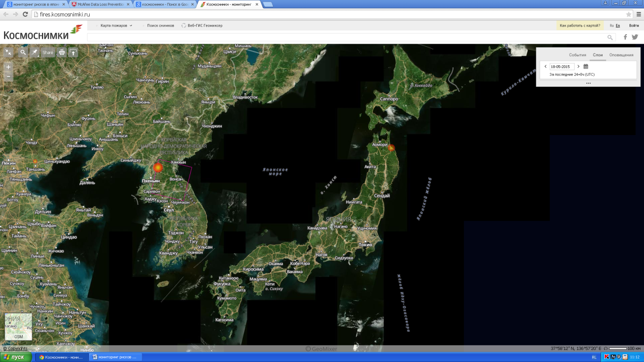Click the Пекин city label
Image resolution: width=644 pixels, height=362 pixels.
[9, 163]
